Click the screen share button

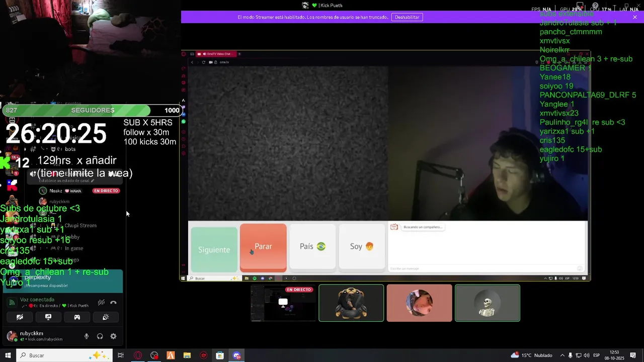click(x=48, y=317)
